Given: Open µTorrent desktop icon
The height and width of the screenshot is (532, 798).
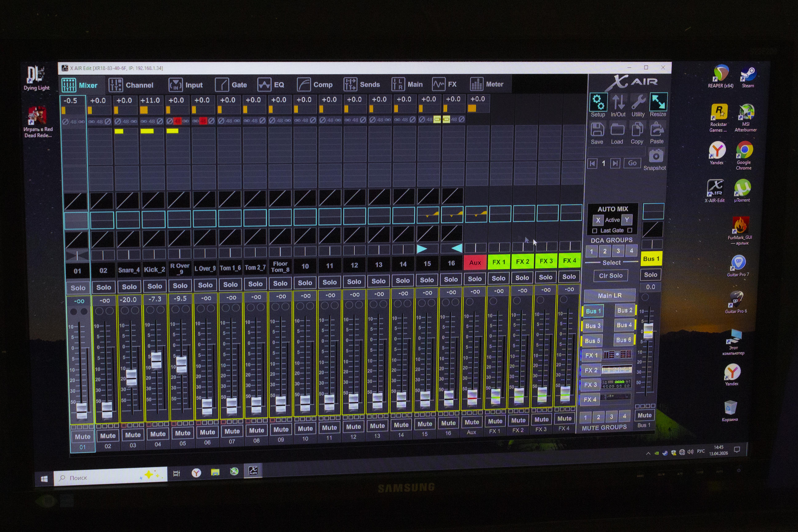Looking at the screenshot, I should point(742,191).
